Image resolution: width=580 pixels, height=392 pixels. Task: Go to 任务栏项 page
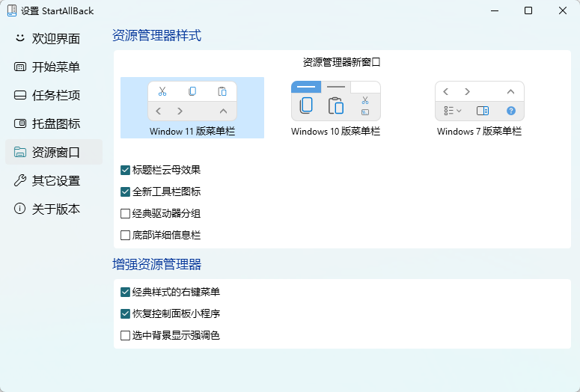pyautogui.click(x=54, y=96)
